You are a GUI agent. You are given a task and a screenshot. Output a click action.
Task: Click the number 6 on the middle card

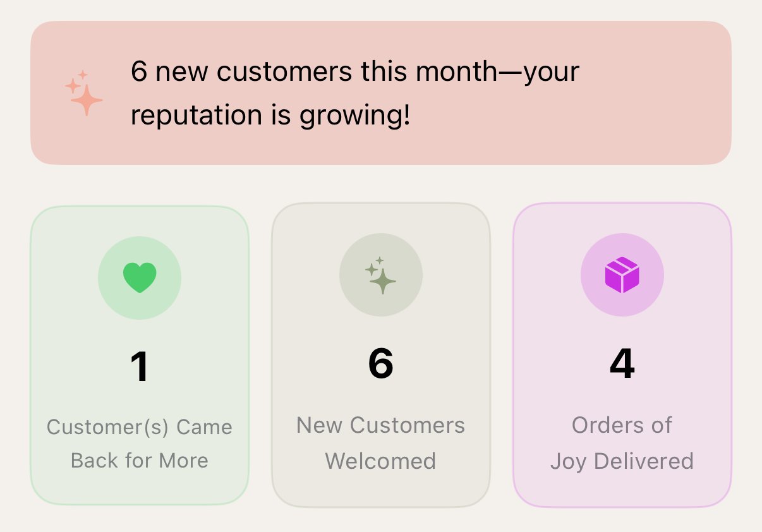click(x=381, y=364)
